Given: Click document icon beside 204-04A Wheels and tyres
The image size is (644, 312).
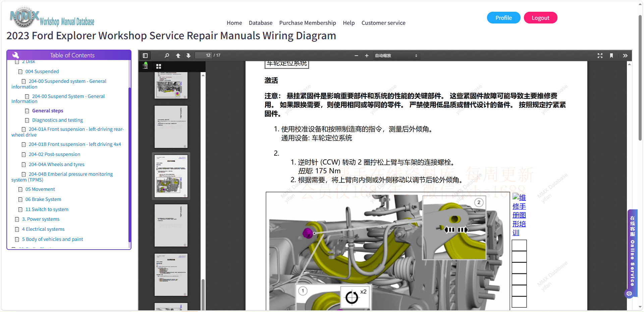Looking at the screenshot, I should 24,165.
